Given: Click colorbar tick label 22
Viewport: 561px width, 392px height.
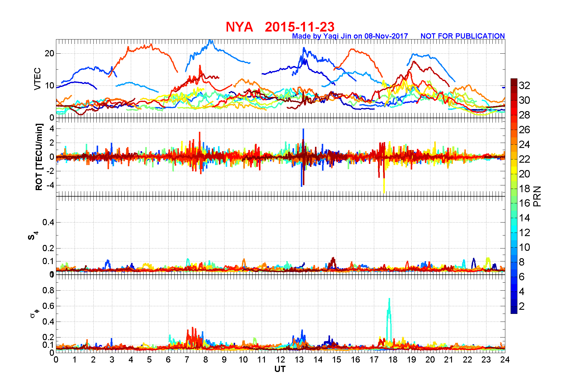Looking at the screenshot, I should click(x=524, y=159).
